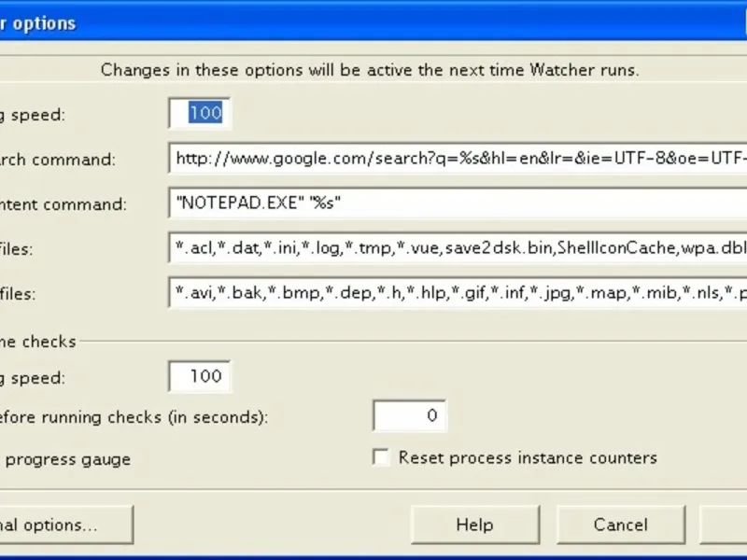Click the field starting with *.acl,*.dat
Screen dimensions: 747x560
(x=458, y=247)
